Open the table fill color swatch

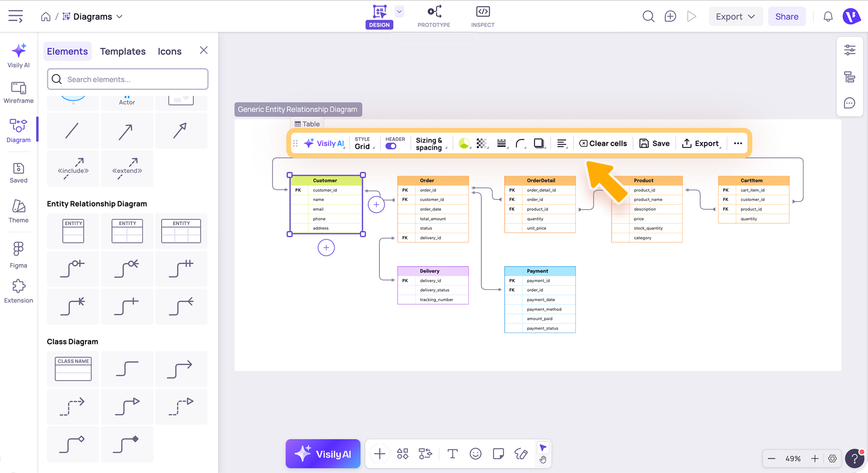[x=464, y=143]
